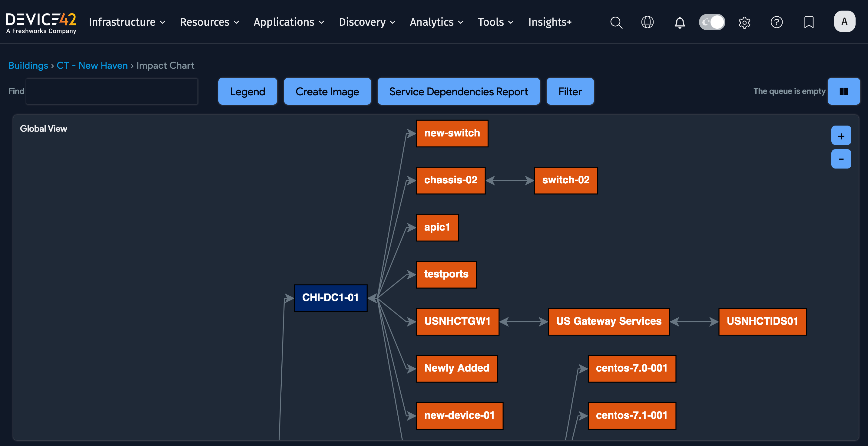868x446 pixels.
Task: Open the Insights+ menu item
Action: (550, 22)
